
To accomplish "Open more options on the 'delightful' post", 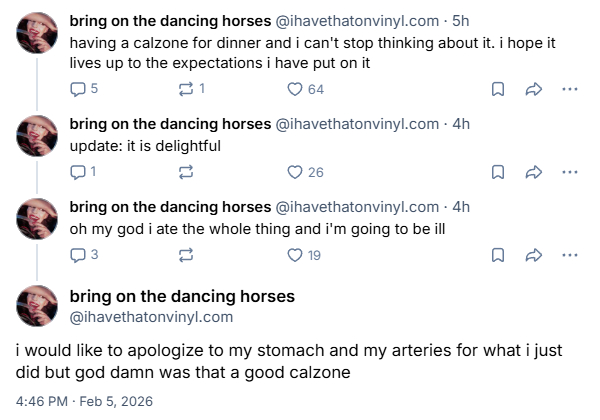I will tap(570, 172).
